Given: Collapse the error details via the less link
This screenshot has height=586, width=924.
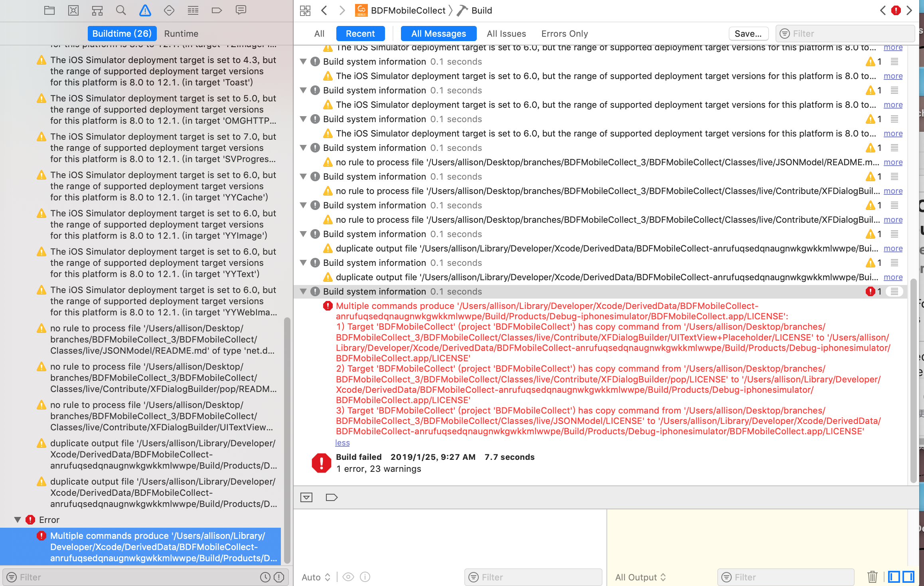Looking at the screenshot, I should [342, 442].
